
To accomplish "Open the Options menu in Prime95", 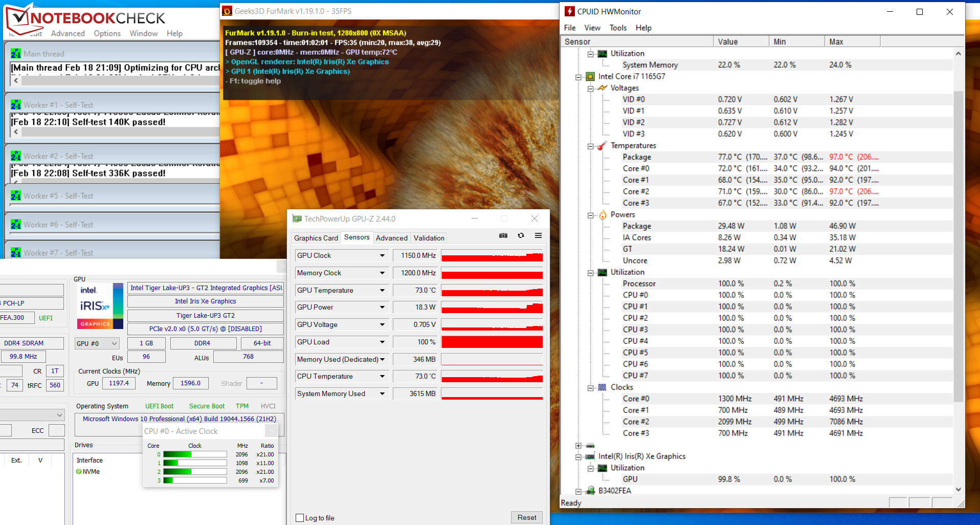I will 107,33.
